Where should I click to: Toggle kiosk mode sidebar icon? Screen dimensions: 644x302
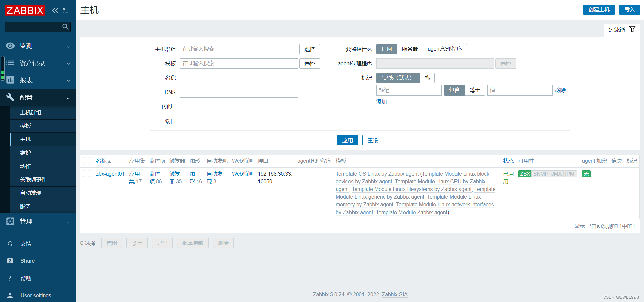(x=66, y=10)
